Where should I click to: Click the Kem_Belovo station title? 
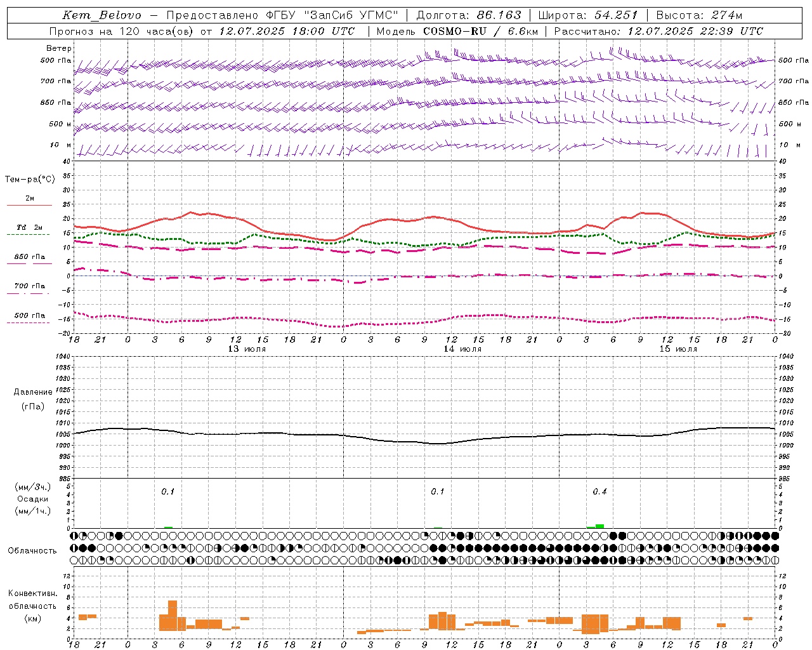(101, 15)
